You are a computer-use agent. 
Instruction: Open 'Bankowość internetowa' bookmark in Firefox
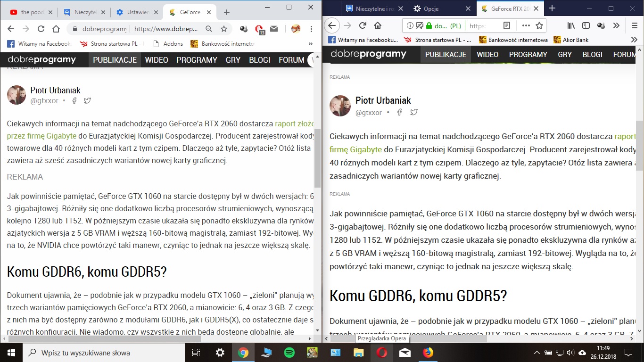coord(513,40)
